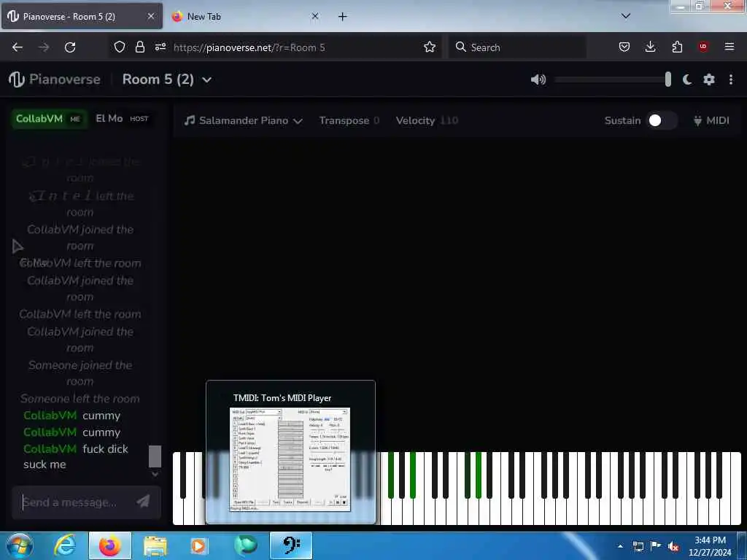List all tabs with chevron button

(x=626, y=16)
